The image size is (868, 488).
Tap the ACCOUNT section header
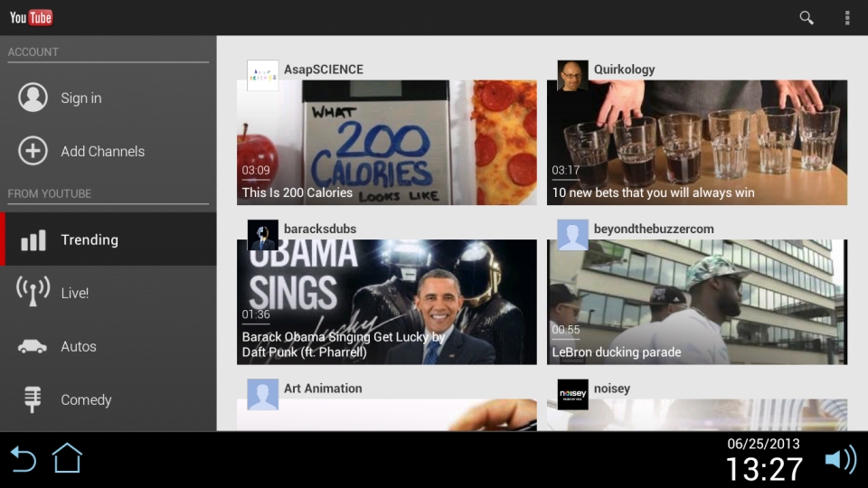coord(33,52)
